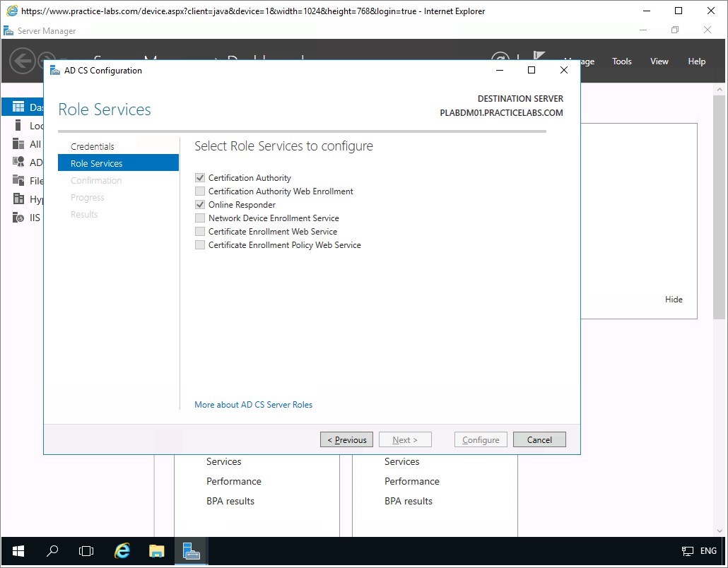
Task: Open BPA results in the left server tile
Action: [x=230, y=501]
